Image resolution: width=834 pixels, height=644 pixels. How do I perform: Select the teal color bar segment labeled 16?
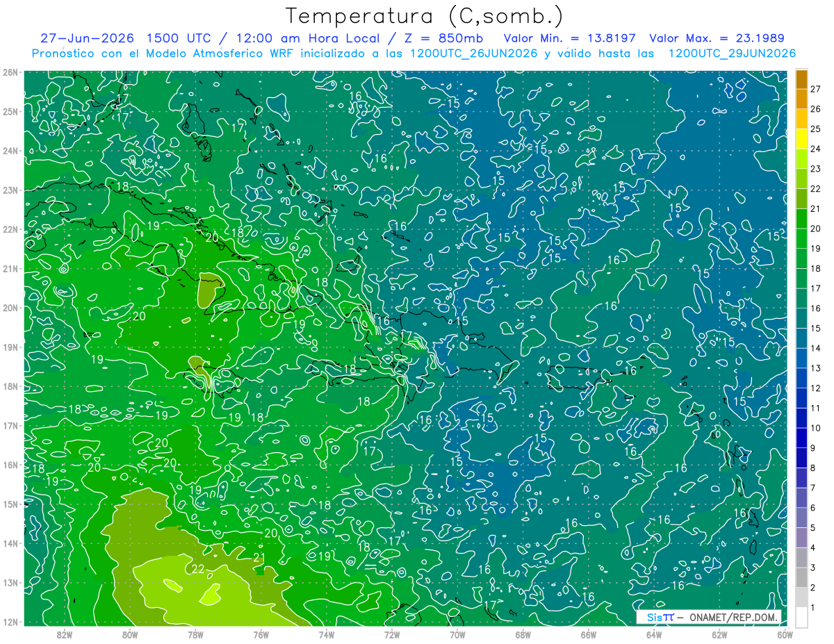(801, 298)
